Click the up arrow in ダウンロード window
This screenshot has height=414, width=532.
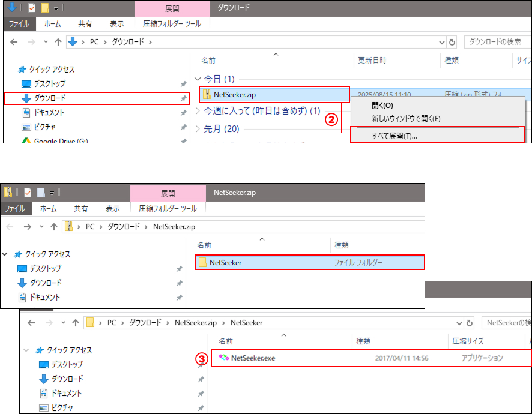pyautogui.click(x=58, y=42)
